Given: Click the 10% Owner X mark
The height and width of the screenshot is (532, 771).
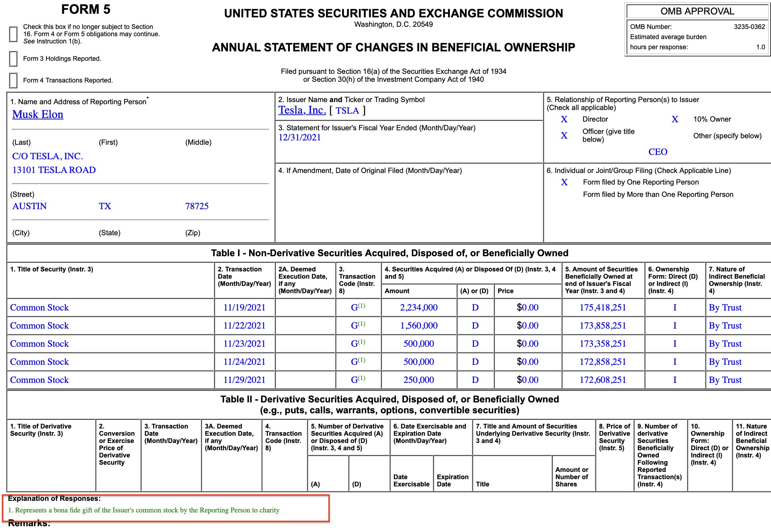Looking at the screenshot, I should coord(675,119).
